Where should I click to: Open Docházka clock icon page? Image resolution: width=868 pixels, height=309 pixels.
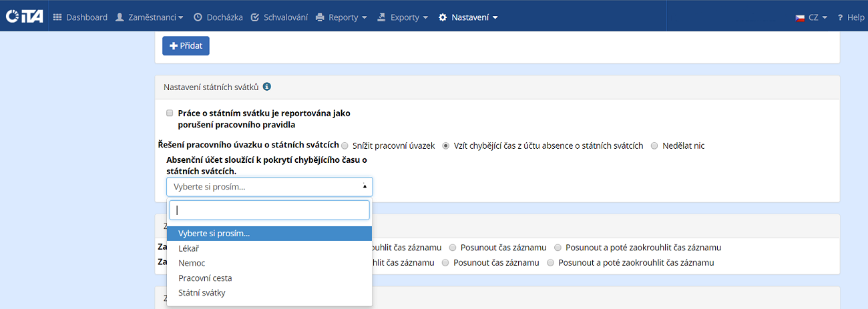[x=198, y=17]
